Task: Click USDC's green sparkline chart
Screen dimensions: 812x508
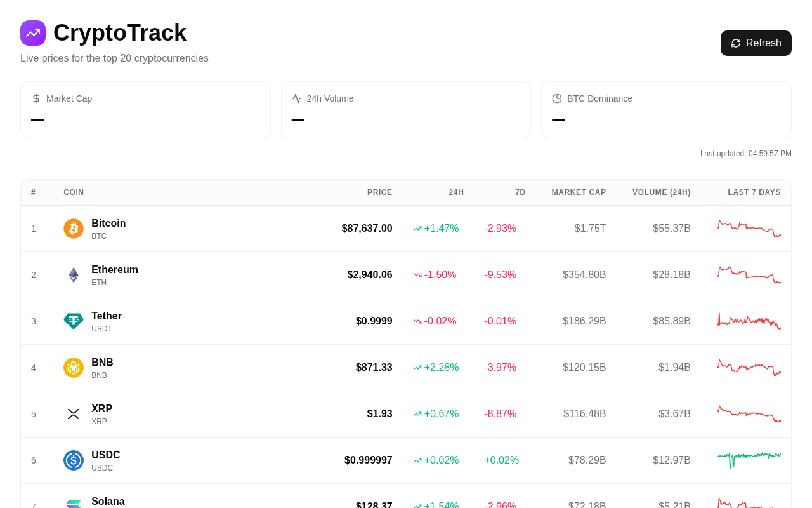Action: coord(749,460)
